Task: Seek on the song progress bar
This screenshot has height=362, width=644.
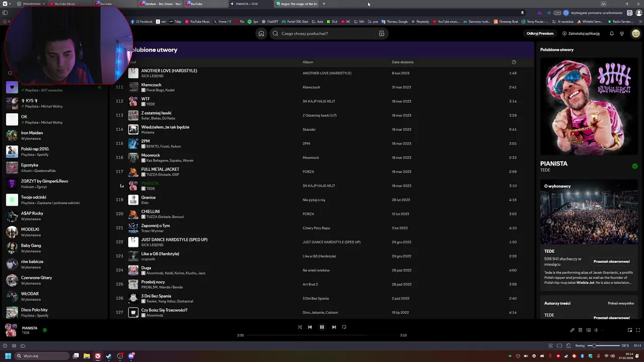Action: point(322,335)
